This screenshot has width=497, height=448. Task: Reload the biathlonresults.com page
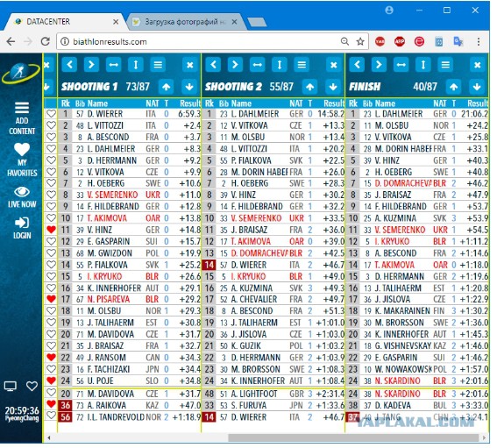pos(46,41)
